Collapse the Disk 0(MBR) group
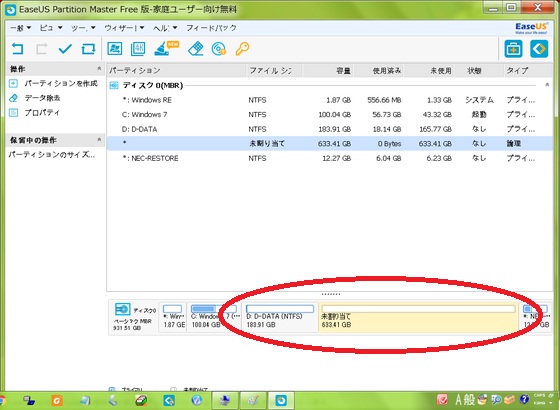 [x=547, y=85]
